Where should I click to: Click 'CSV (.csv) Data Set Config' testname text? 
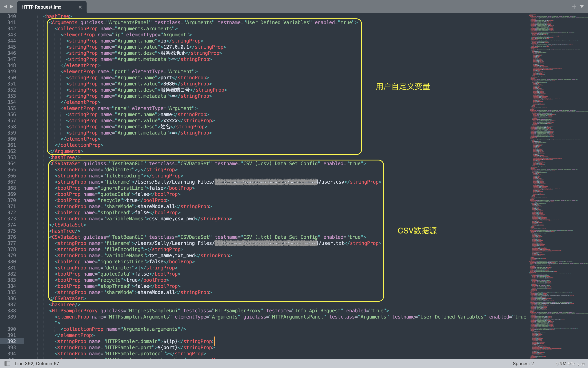tap(280, 164)
